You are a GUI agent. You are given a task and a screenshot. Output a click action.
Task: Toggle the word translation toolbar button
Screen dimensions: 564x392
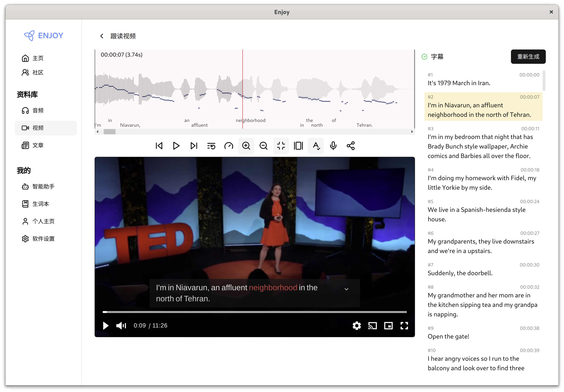[316, 146]
